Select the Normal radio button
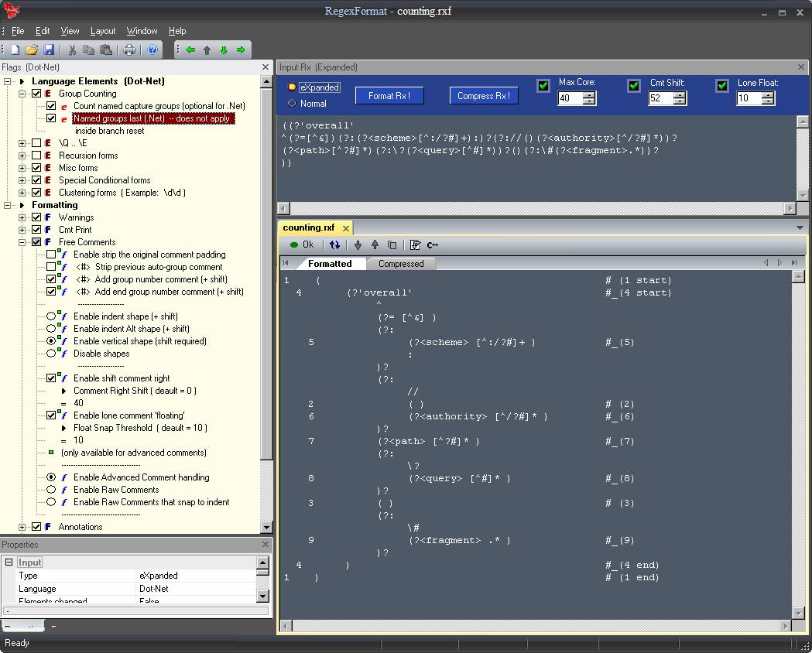 (292, 104)
